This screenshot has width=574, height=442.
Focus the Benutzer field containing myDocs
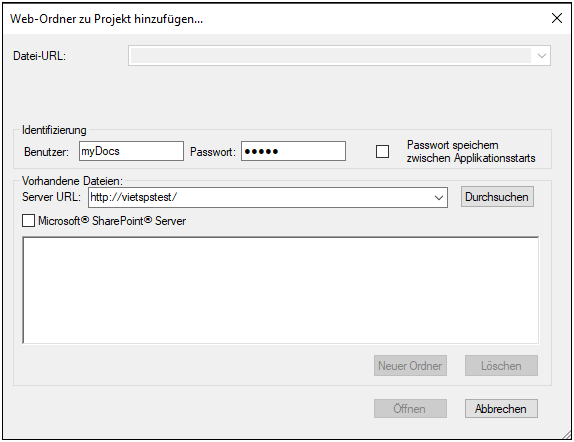click(131, 151)
